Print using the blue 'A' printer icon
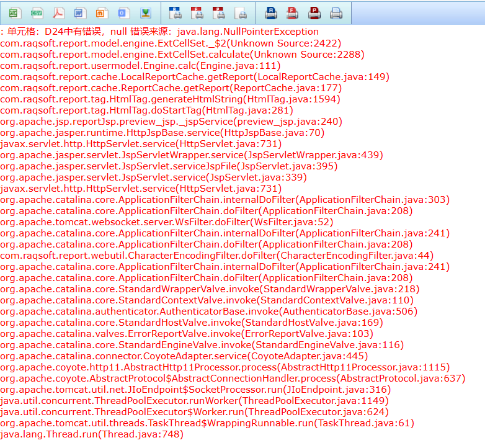Screen dimensions: 485x448 point(271,13)
